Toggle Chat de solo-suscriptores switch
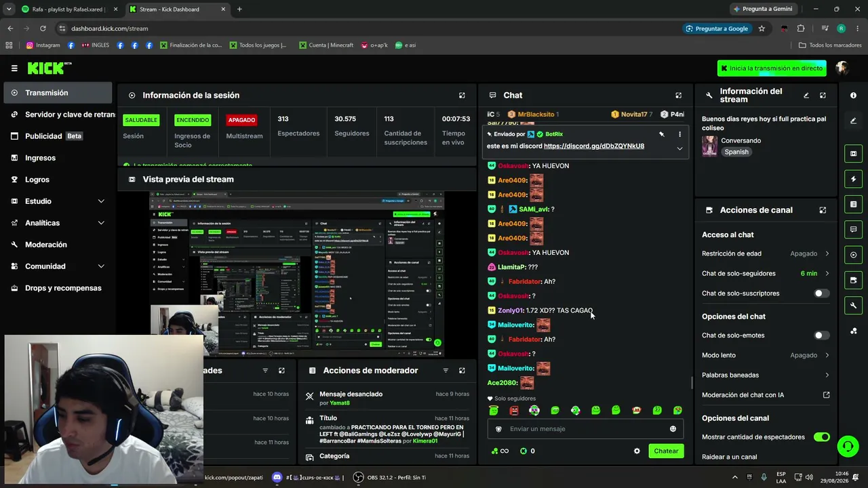Image resolution: width=868 pixels, height=488 pixels. 821,293
